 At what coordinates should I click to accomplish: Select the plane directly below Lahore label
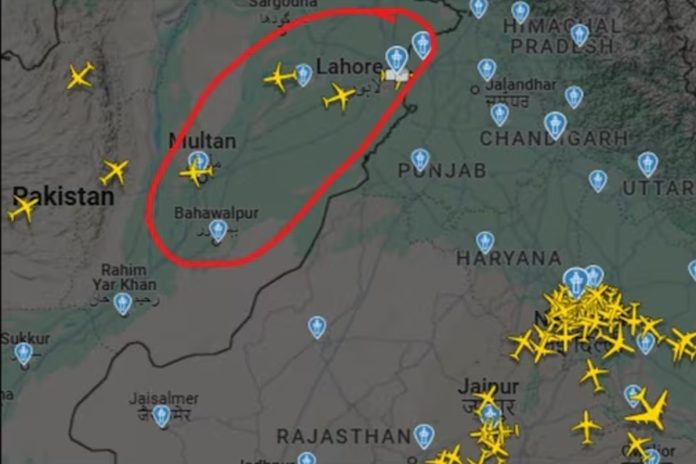339,96
